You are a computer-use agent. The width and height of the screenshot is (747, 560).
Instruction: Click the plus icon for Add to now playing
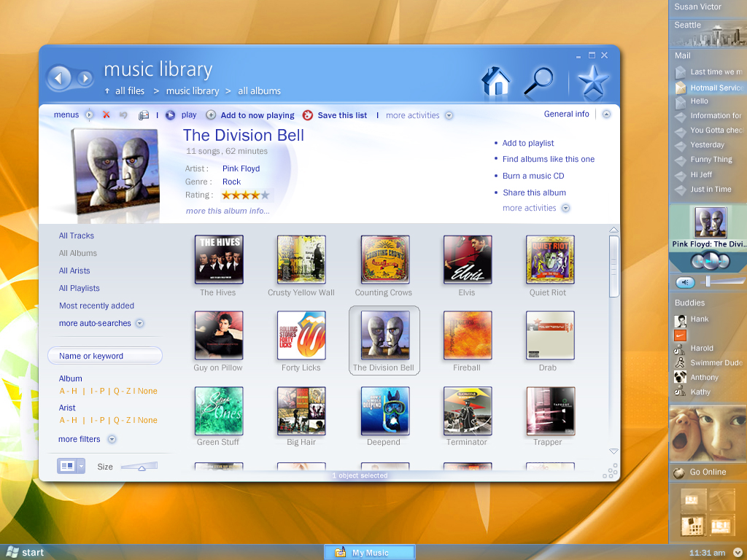click(211, 114)
